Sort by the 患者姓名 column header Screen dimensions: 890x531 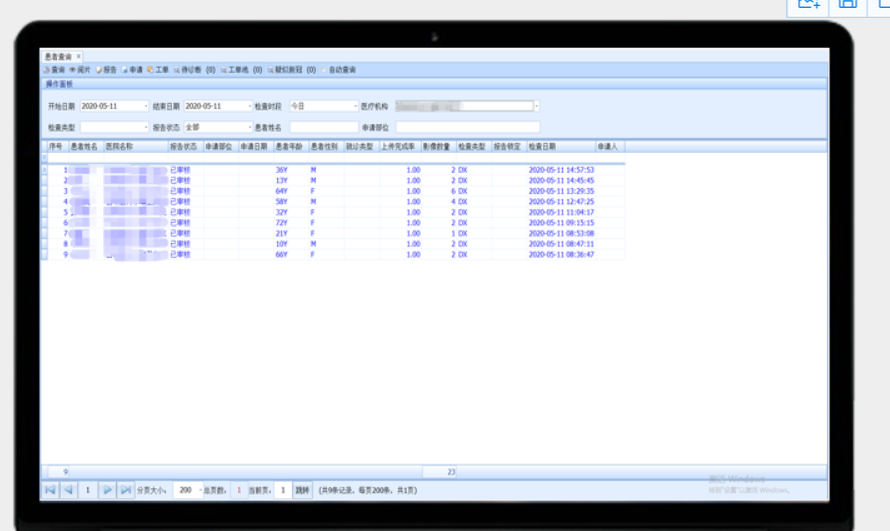(86, 146)
